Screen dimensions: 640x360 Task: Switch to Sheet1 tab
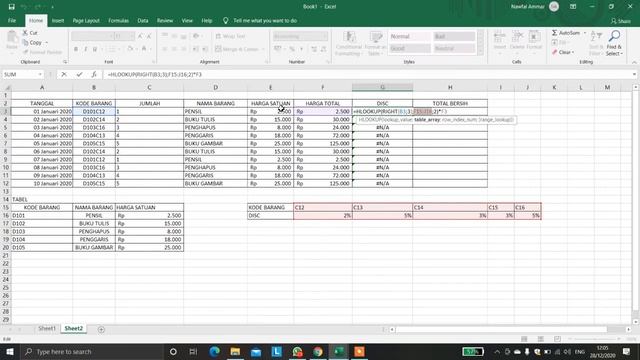tap(47, 329)
